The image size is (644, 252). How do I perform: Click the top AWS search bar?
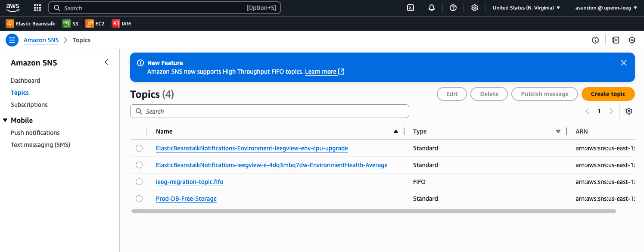[x=165, y=8]
